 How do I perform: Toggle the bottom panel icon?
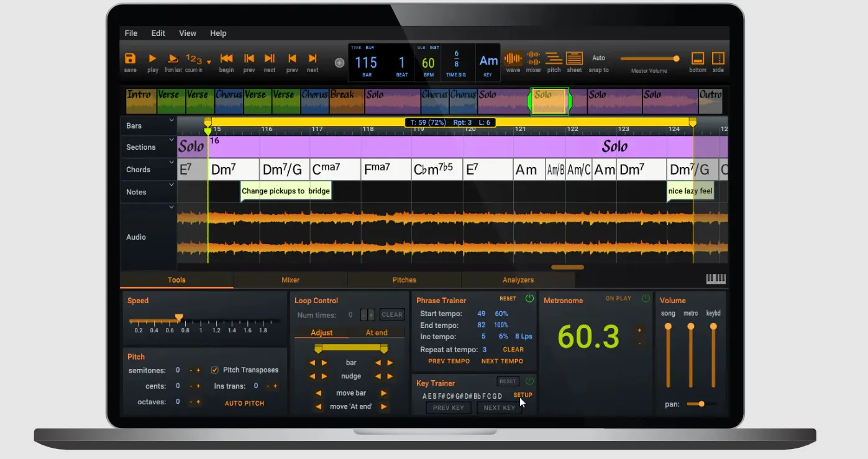[x=697, y=58]
